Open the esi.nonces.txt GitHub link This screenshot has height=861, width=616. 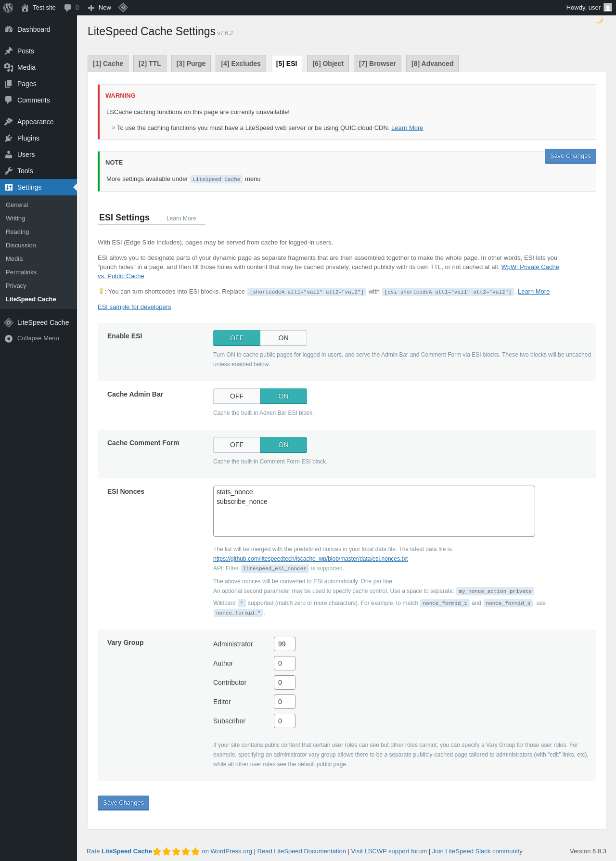pyautogui.click(x=310, y=559)
